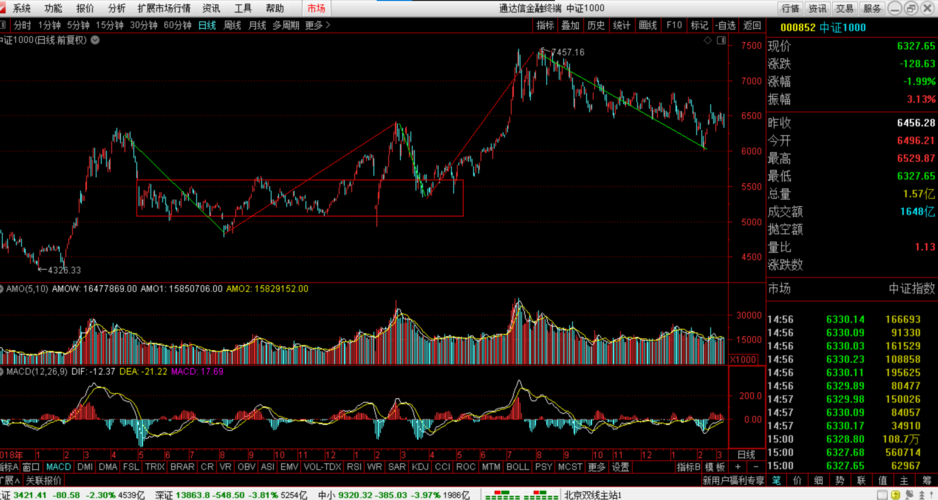Expand the 更多 period dropdown

tap(317, 25)
